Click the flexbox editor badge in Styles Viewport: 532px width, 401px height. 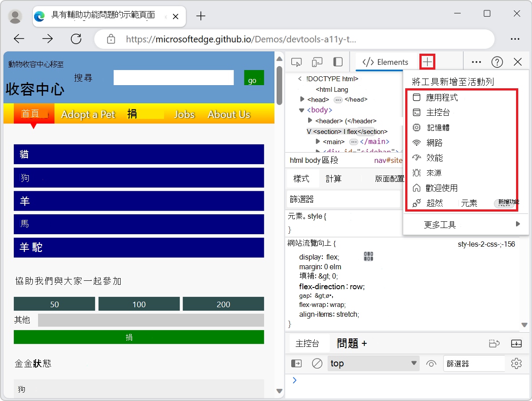pyautogui.click(x=368, y=256)
